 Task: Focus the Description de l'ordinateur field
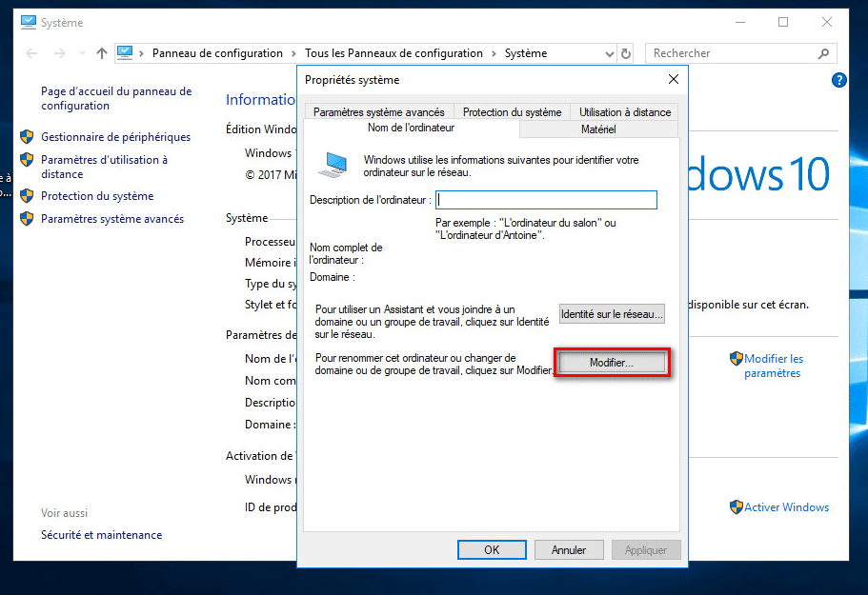546,200
